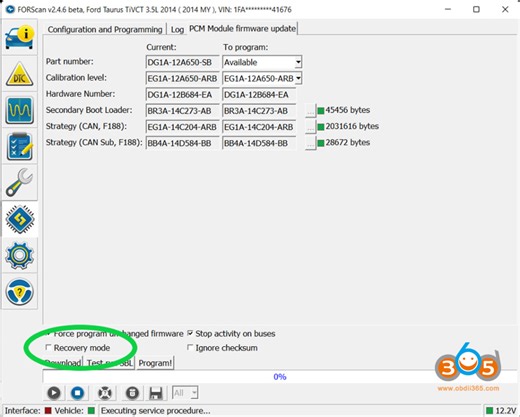Click the round disk icon in bottom toolbar

[132, 393]
